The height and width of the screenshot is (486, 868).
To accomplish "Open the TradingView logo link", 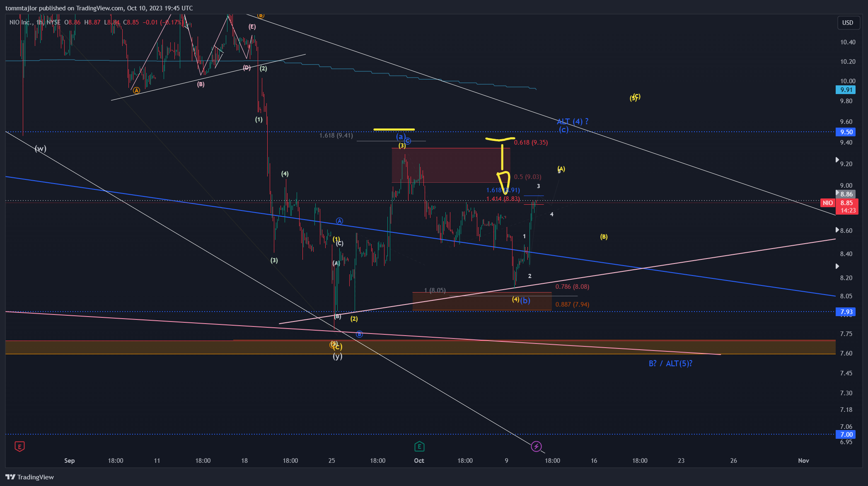I will 29,477.
